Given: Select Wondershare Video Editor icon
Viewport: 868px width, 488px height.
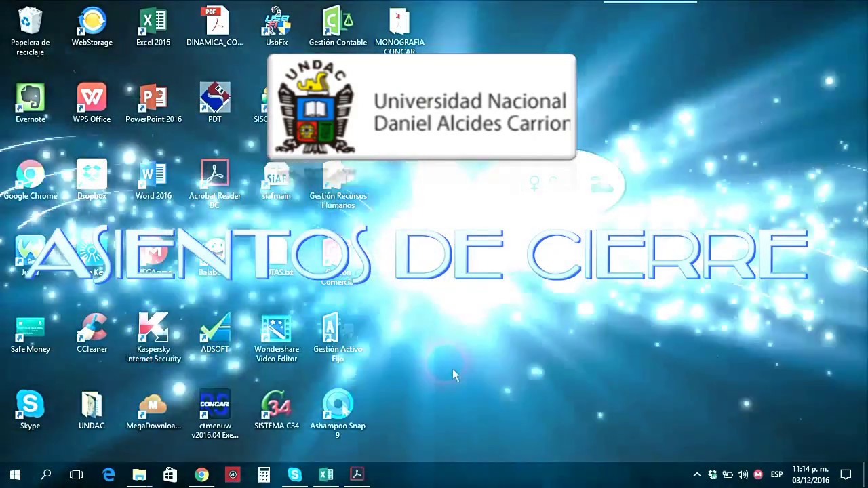Looking at the screenshot, I should (x=277, y=338).
